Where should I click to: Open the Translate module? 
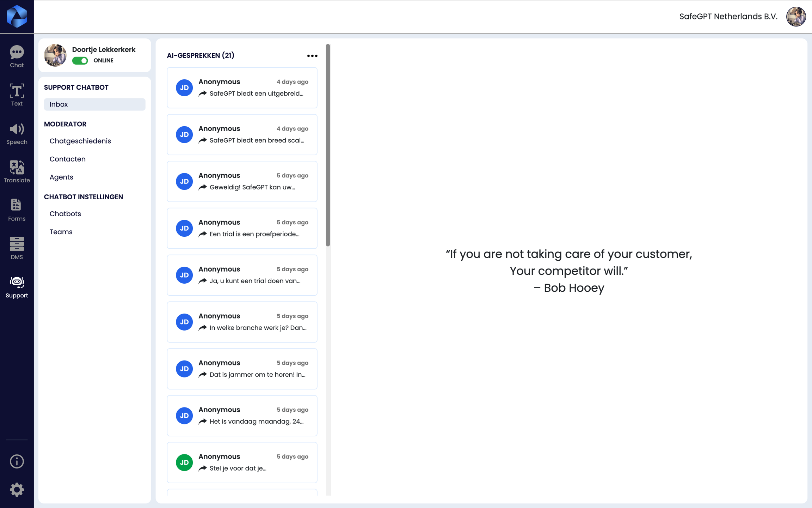pyautogui.click(x=17, y=172)
